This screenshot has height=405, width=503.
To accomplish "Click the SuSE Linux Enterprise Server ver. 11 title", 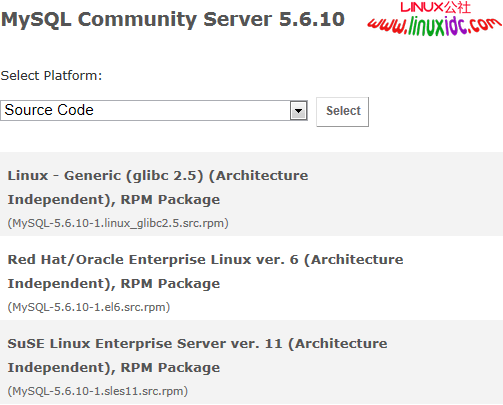I will [197, 355].
